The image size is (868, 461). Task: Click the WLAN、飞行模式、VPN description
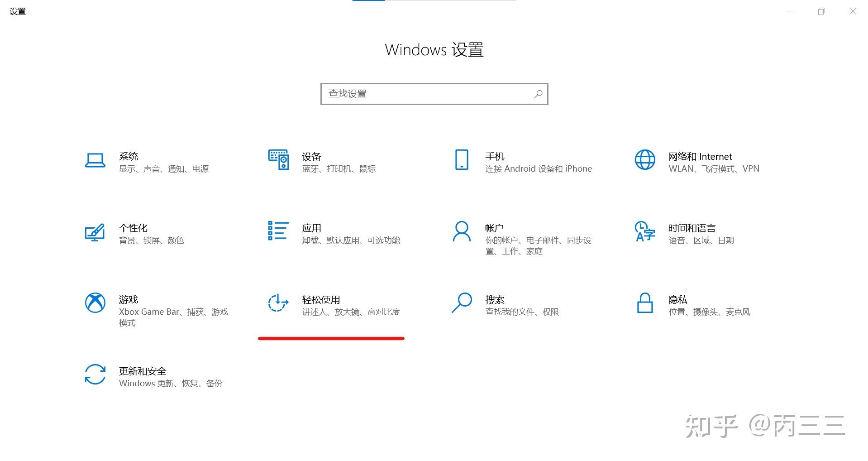pos(713,168)
